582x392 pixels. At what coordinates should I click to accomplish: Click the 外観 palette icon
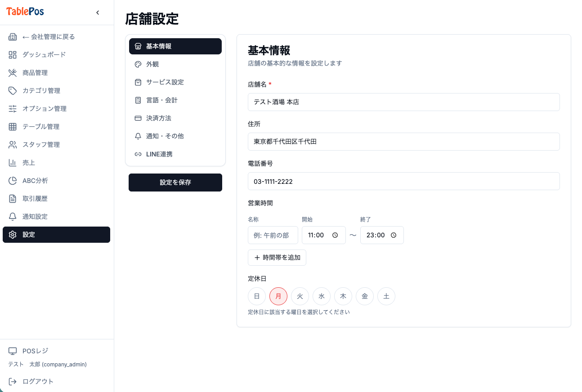(x=138, y=64)
